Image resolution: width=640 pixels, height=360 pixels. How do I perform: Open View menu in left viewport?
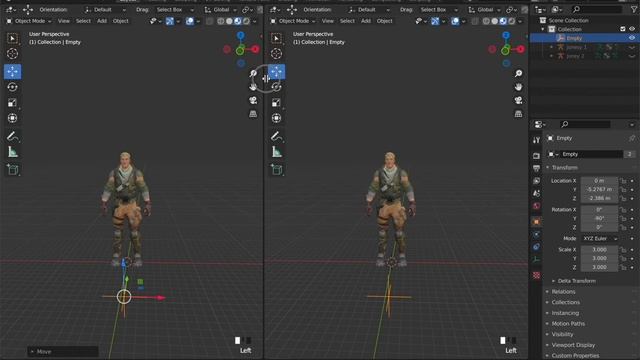coord(63,21)
